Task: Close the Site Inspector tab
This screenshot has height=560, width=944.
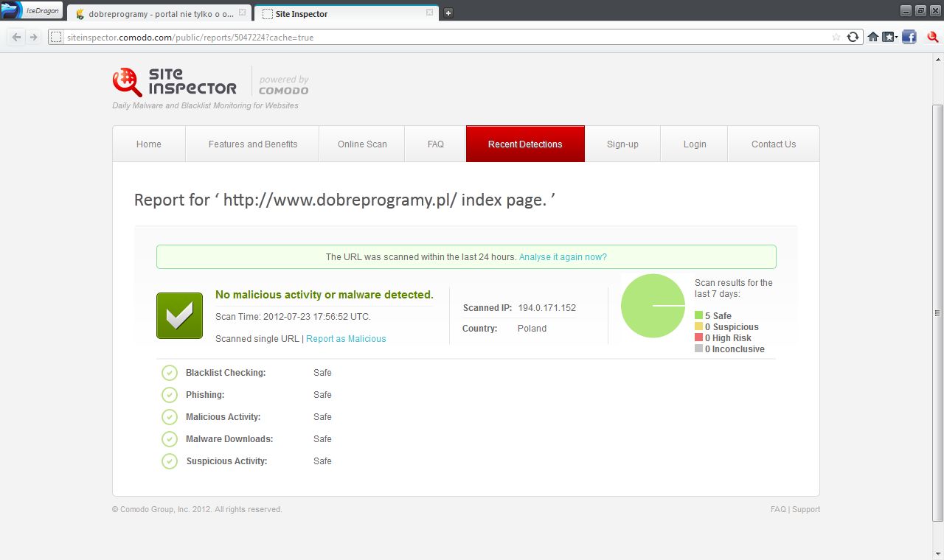Action: click(x=430, y=13)
